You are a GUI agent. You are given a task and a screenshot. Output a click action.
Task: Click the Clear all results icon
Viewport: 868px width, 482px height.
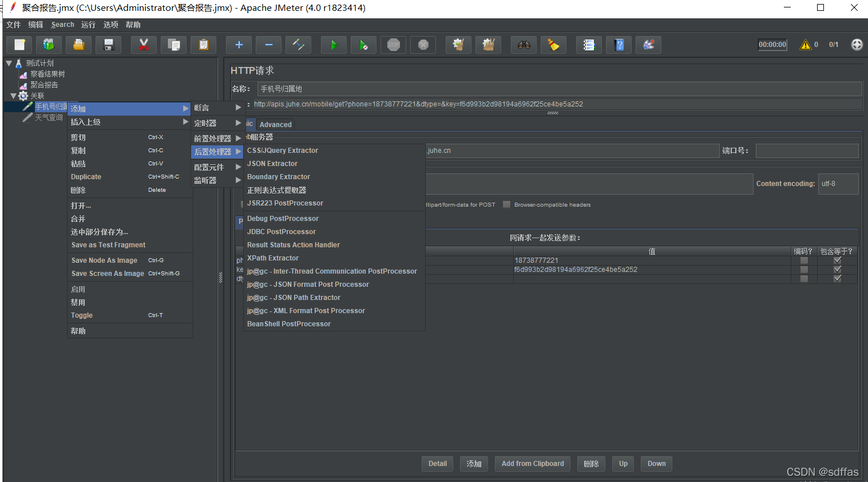(488, 45)
